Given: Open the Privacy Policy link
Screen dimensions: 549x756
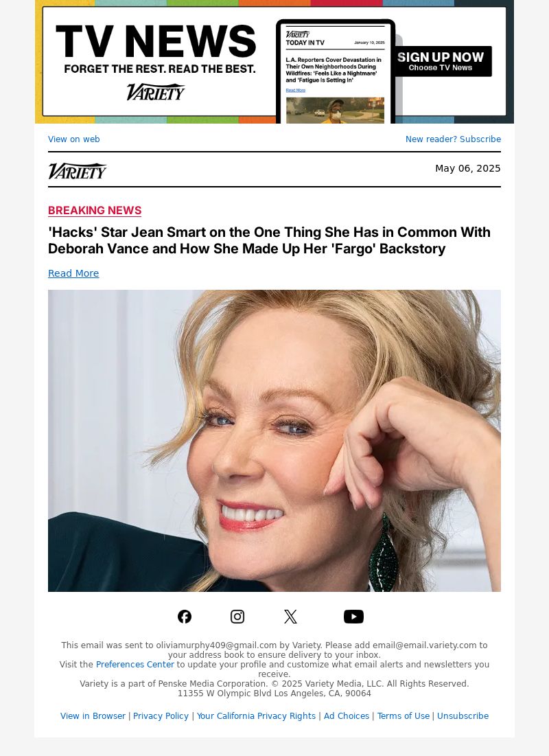Looking at the screenshot, I should [161, 716].
